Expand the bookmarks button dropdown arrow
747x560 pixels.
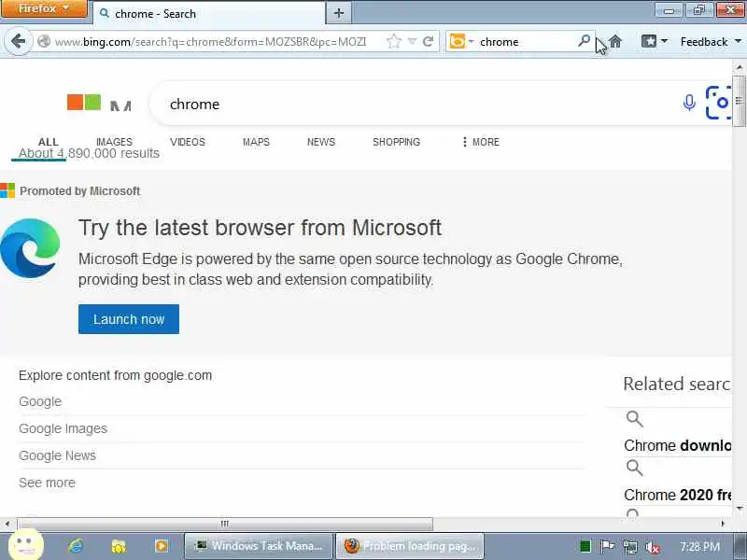tap(664, 41)
